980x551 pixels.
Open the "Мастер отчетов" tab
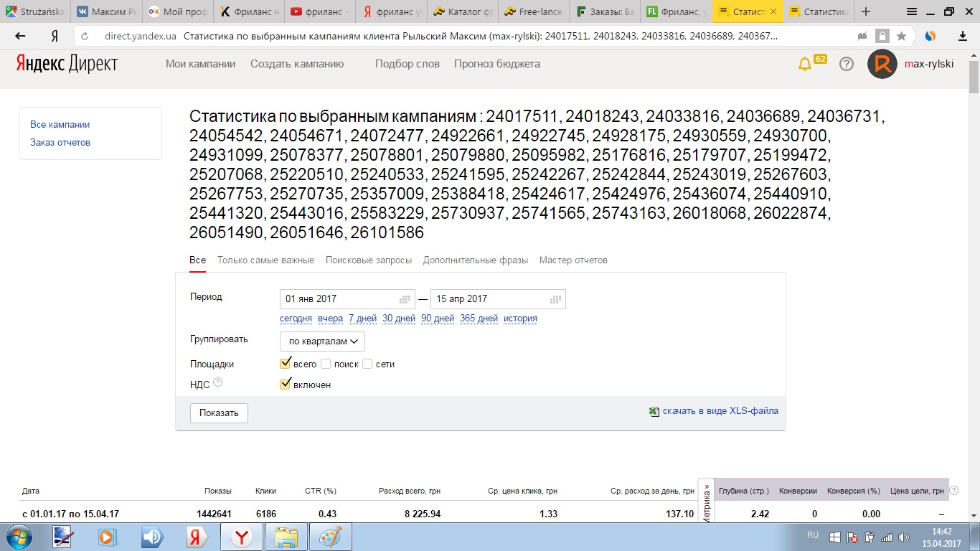[573, 260]
